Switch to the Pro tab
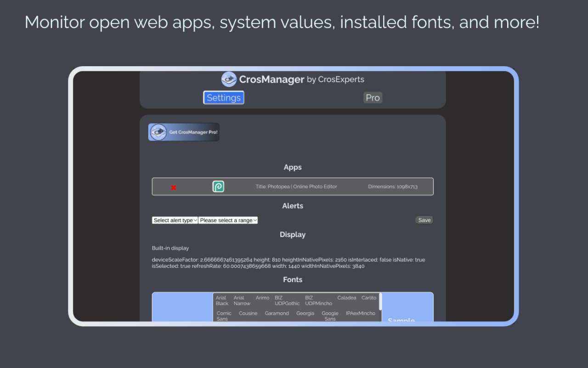Viewport: 588px width, 368px height. click(373, 98)
